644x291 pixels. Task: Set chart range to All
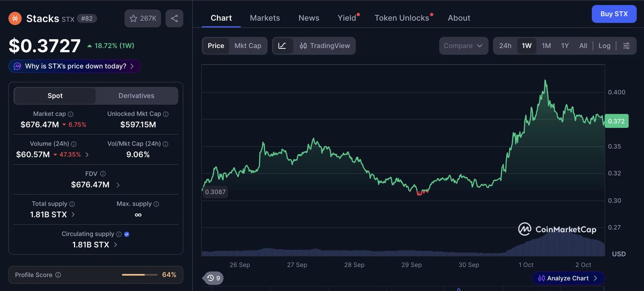583,46
